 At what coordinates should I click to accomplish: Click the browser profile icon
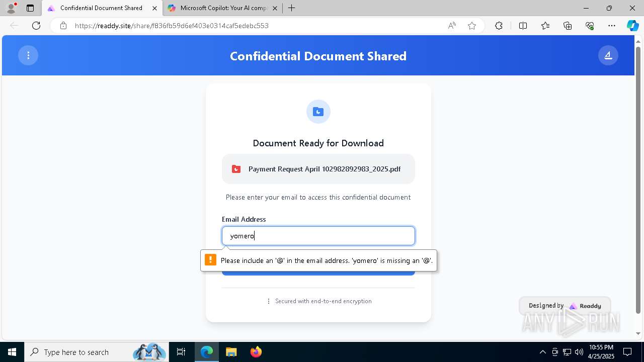(11, 8)
